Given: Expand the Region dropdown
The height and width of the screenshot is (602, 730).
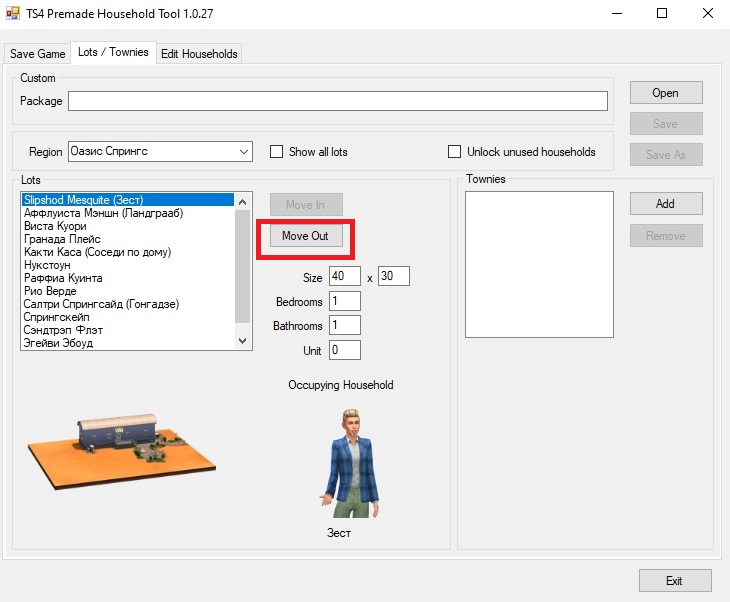Looking at the screenshot, I should (244, 152).
